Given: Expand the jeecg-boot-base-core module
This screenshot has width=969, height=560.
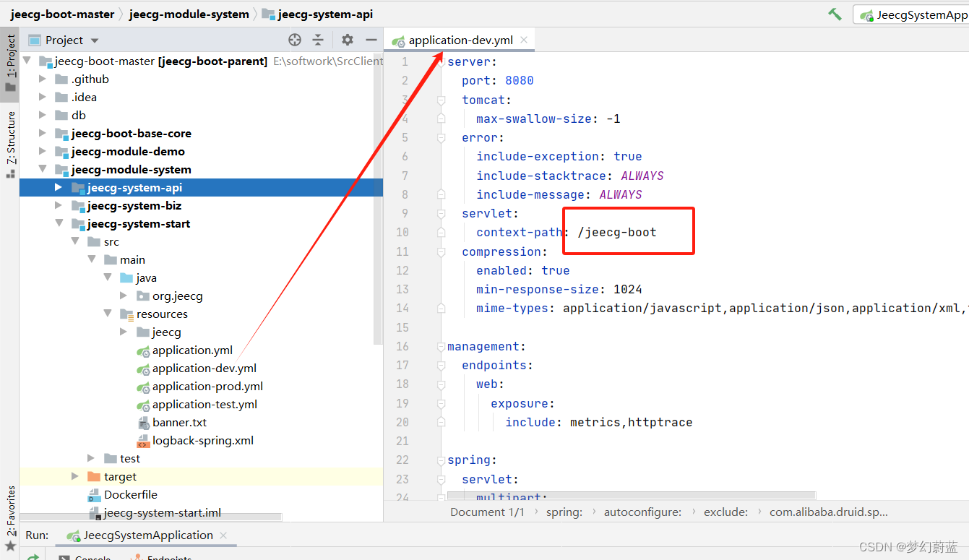Looking at the screenshot, I should point(43,133).
